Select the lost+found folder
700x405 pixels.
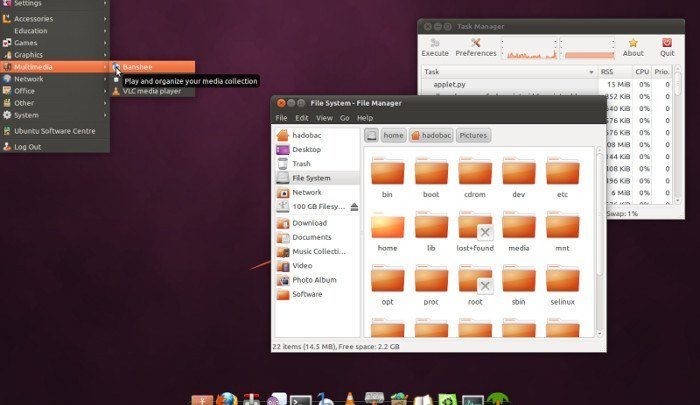(x=475, y=231)
